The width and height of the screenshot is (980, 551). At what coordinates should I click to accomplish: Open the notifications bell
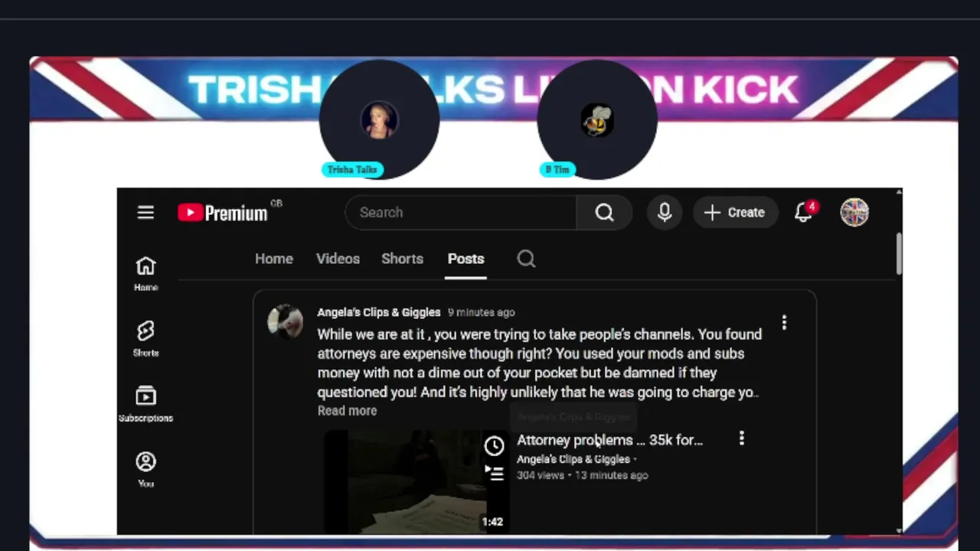point(804,212)
